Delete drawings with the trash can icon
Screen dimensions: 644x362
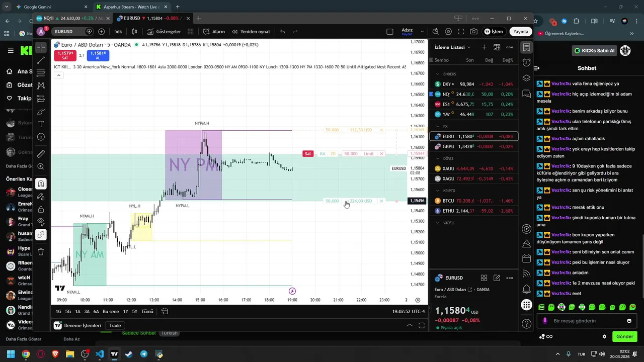click(41, 251)
